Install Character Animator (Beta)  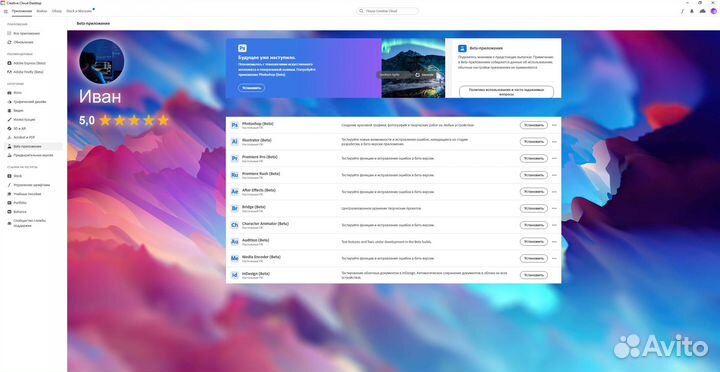534,225
